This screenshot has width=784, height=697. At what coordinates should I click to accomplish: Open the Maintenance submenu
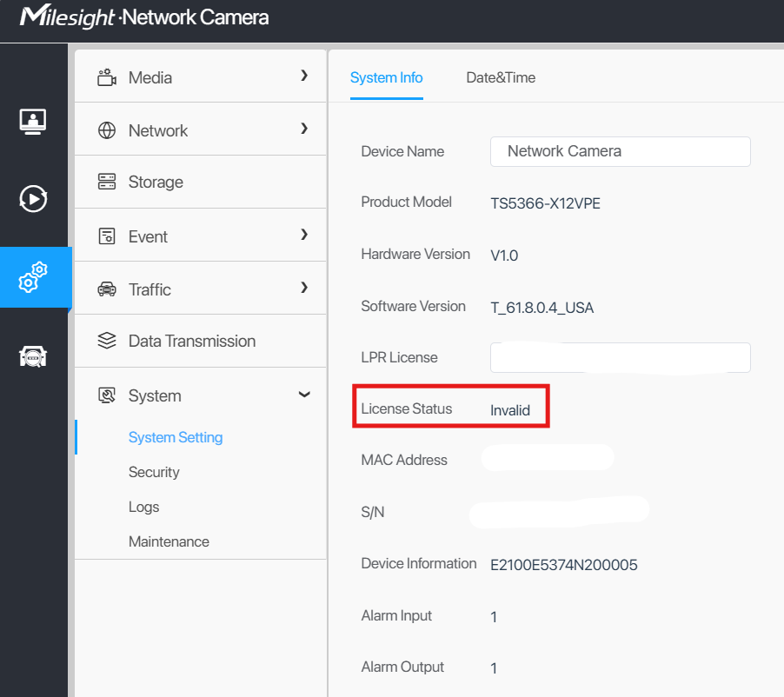(x=169, y=541)
